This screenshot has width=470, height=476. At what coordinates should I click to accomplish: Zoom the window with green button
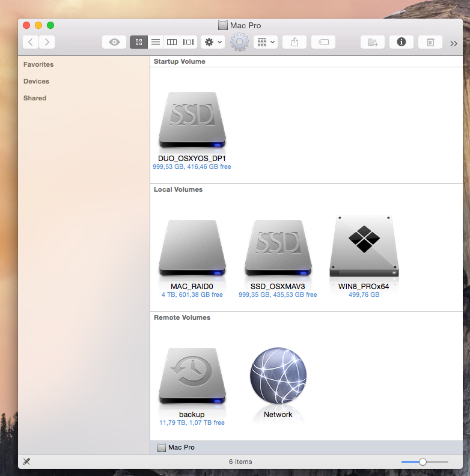[50, 25]
